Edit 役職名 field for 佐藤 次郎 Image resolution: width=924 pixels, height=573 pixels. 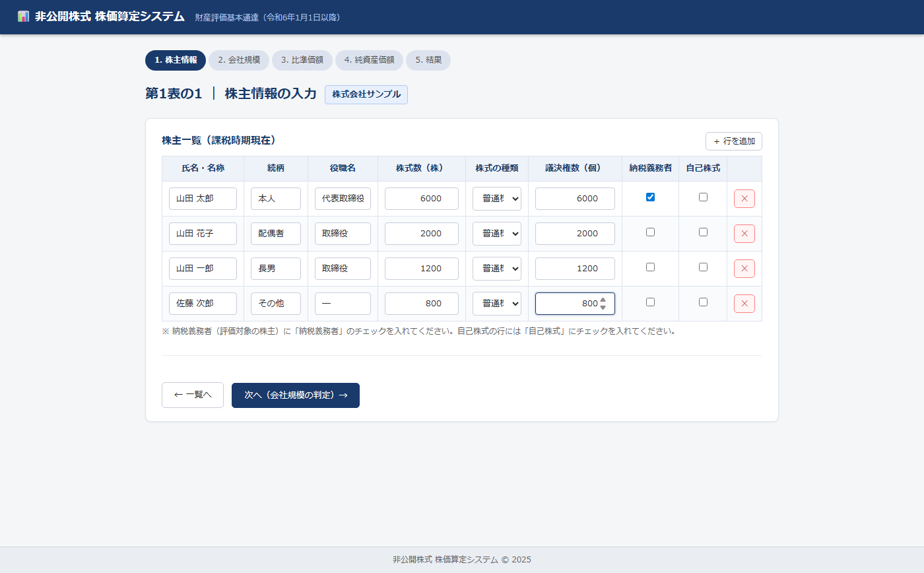coord(343,304)
